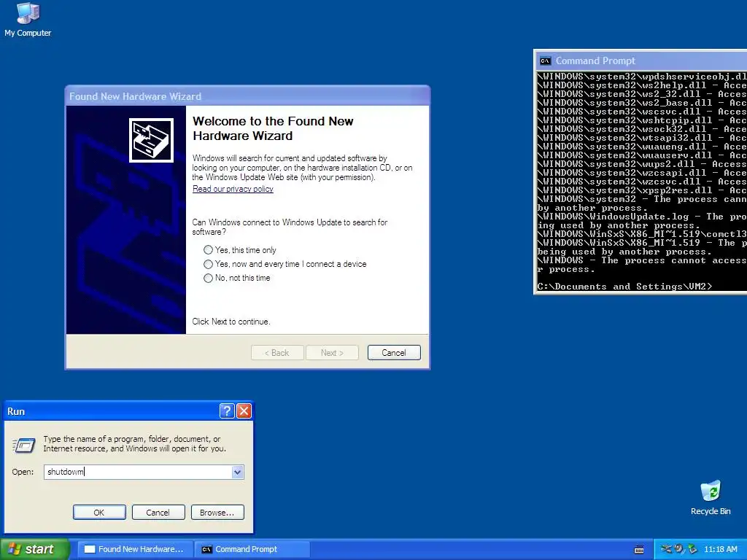Screen dimensions: 747x560
Task: Open the "Read our privacy policy" link
Action: point(233,189)
